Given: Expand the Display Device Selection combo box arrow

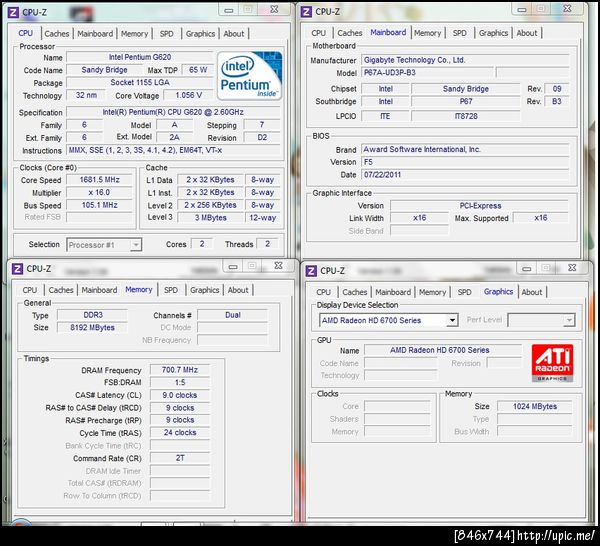Looking at the screenshot, I should coord(452,320).
